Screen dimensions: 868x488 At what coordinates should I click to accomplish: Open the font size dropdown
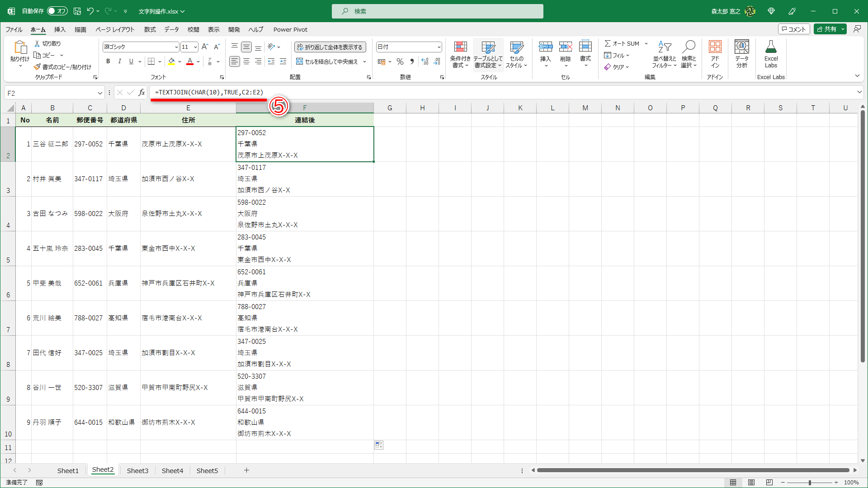coord(195,47)
